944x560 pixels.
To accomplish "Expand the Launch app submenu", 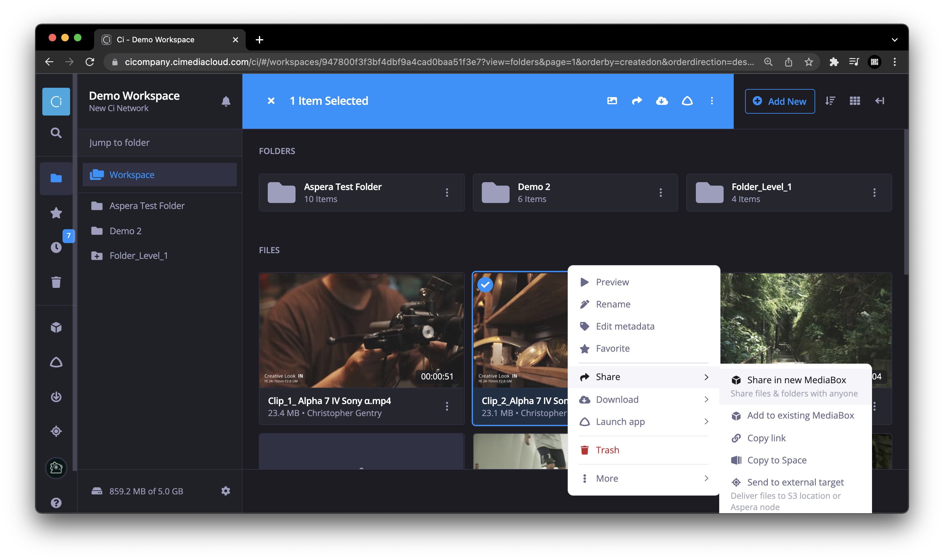I will [x=644, y=421].
